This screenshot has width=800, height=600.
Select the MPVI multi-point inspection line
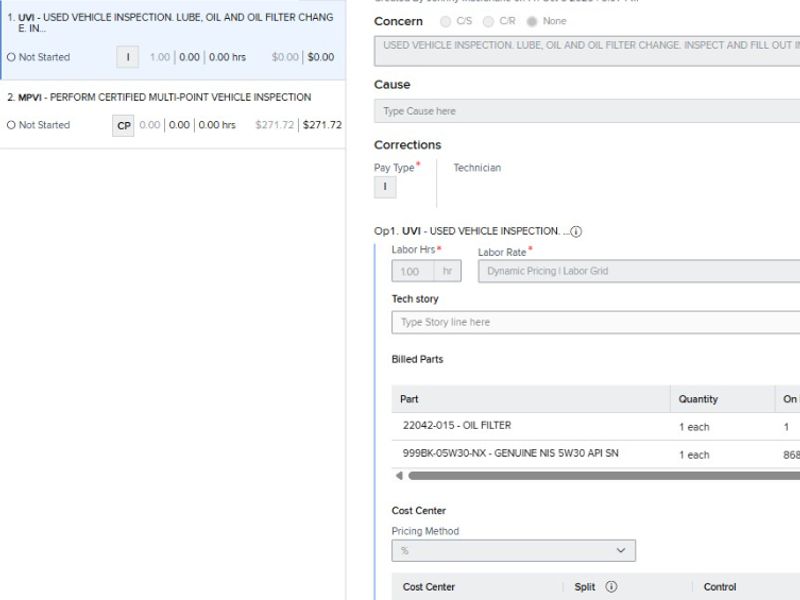pos(160,98)
